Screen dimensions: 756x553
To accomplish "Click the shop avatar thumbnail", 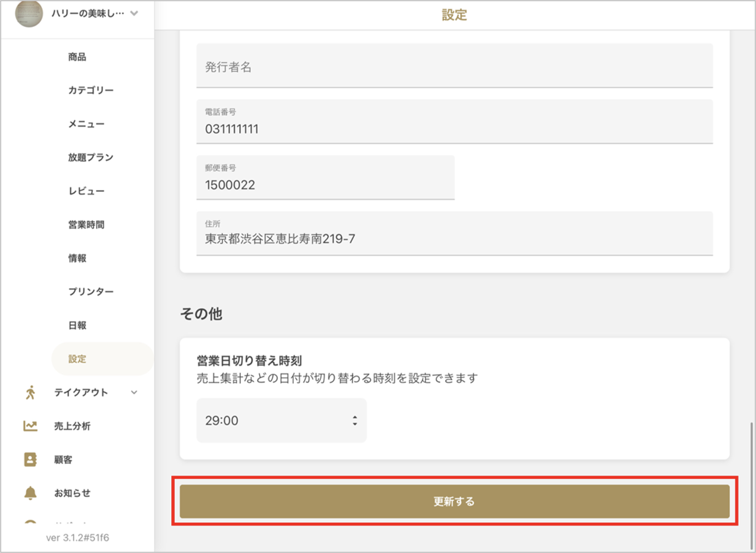I will 29,13.
